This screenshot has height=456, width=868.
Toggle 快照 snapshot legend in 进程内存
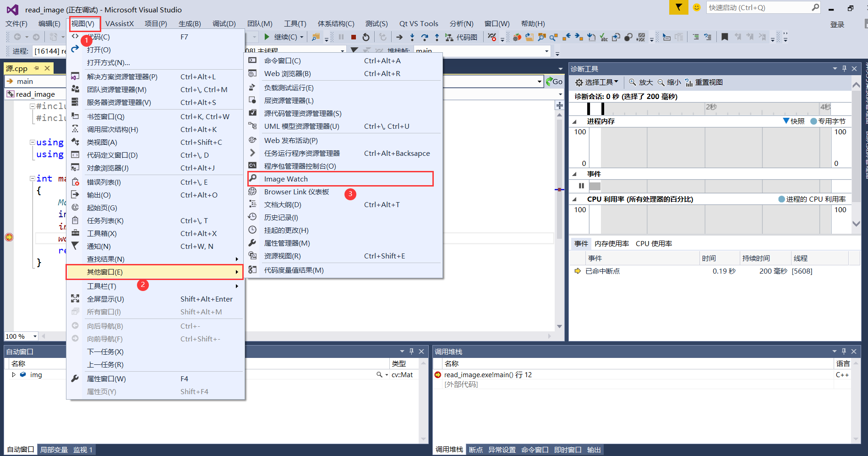tap(794, 121)
